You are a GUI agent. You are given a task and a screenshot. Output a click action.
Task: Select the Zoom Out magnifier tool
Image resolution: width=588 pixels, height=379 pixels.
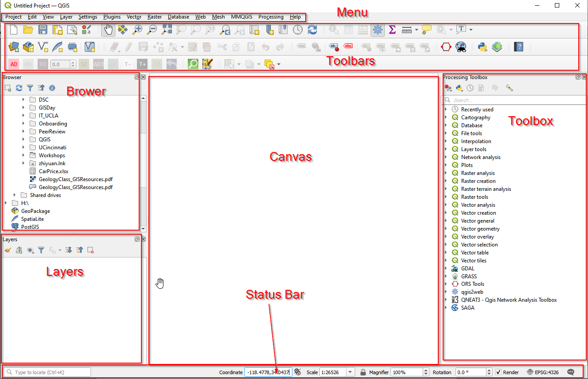[152, 30]
